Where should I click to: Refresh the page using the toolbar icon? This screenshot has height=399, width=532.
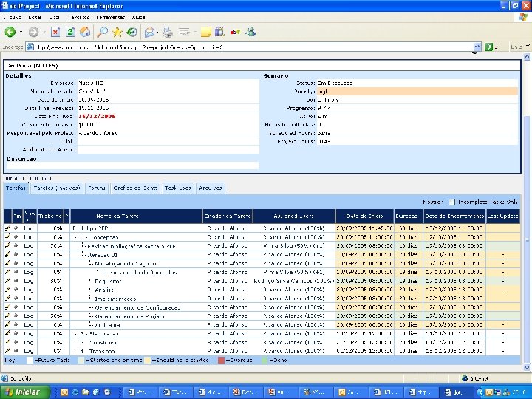[x=70, y=32]
